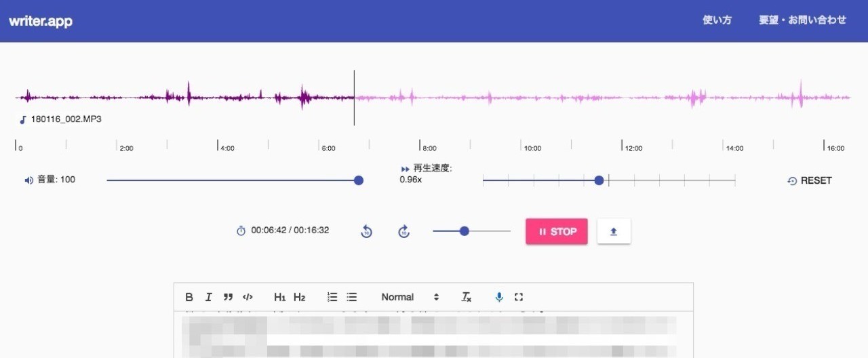
Task: Click the 14:00 timeline tick label
Action: 734,148
